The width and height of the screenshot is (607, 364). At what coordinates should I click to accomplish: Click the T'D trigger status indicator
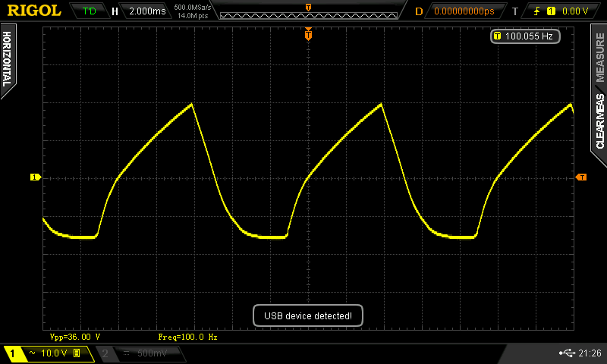(89, 11)
